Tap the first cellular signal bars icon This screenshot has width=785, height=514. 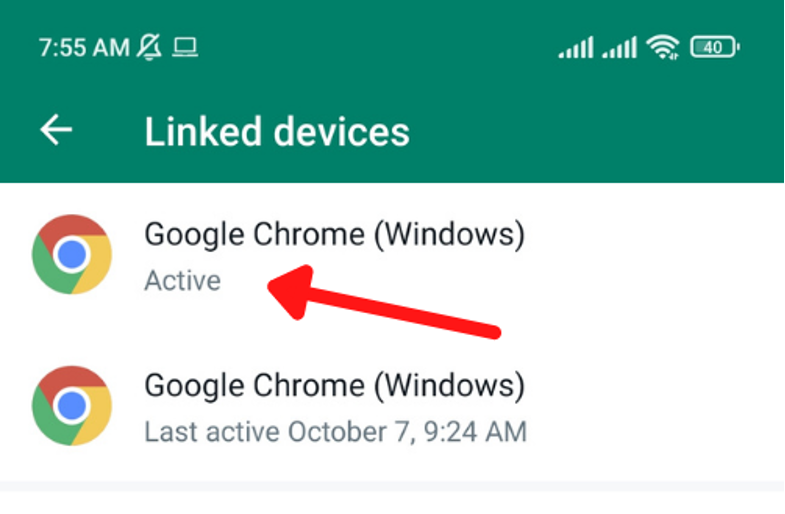click(576, 47)
